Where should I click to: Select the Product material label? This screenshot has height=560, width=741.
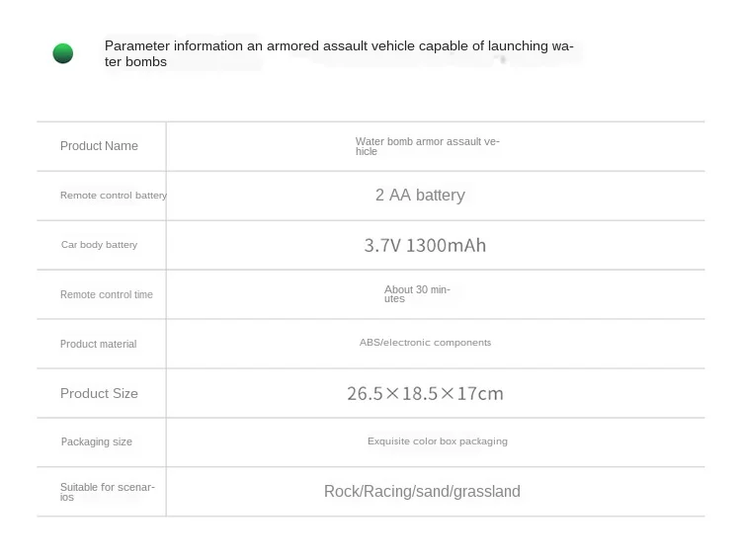pyautogui.click(x=98, y=344)
